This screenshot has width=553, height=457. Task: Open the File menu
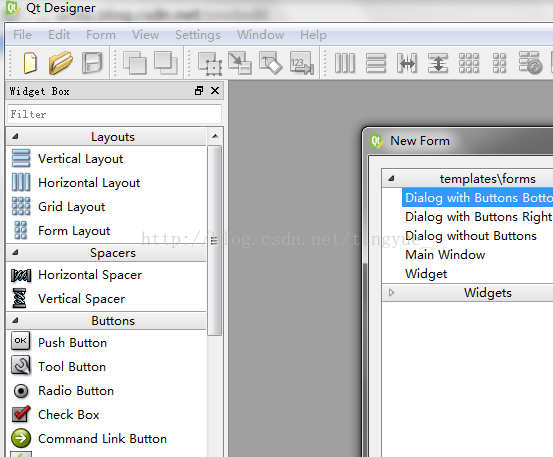tap(22, 35)
